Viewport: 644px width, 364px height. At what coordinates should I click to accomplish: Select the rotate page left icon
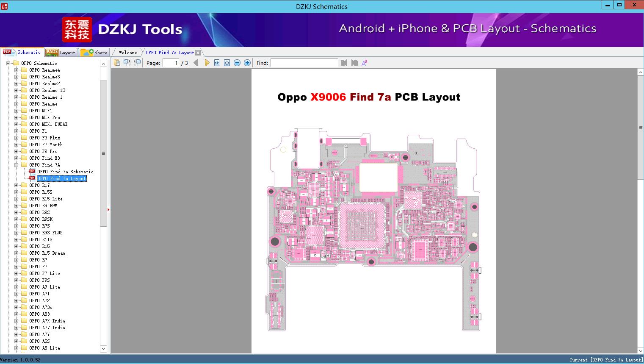pos(137,62)
